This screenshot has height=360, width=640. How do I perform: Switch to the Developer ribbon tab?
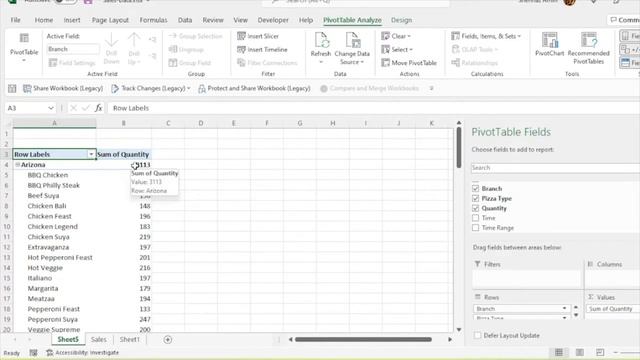tap(273, 20)
